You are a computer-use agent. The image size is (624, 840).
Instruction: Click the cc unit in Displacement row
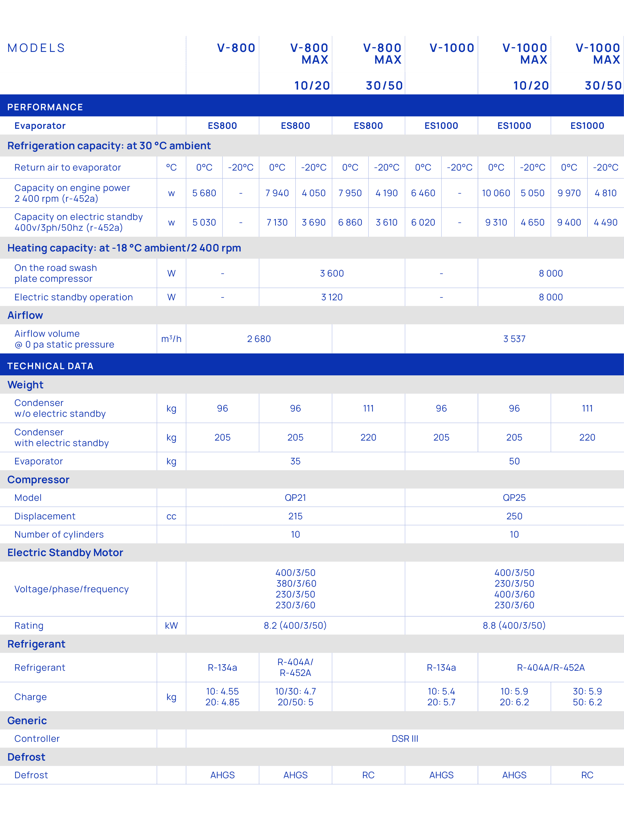(x=171, y=517)
